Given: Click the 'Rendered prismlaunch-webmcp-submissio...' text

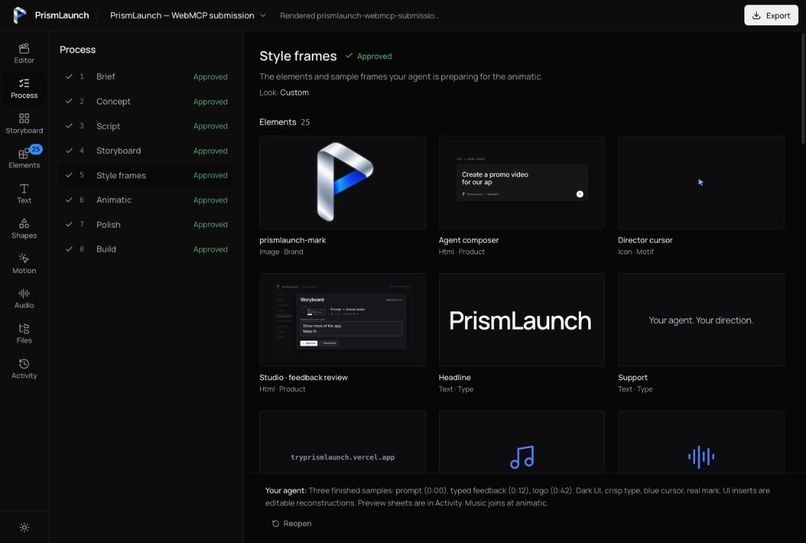Looking at the screenshot, I should 359,16.
